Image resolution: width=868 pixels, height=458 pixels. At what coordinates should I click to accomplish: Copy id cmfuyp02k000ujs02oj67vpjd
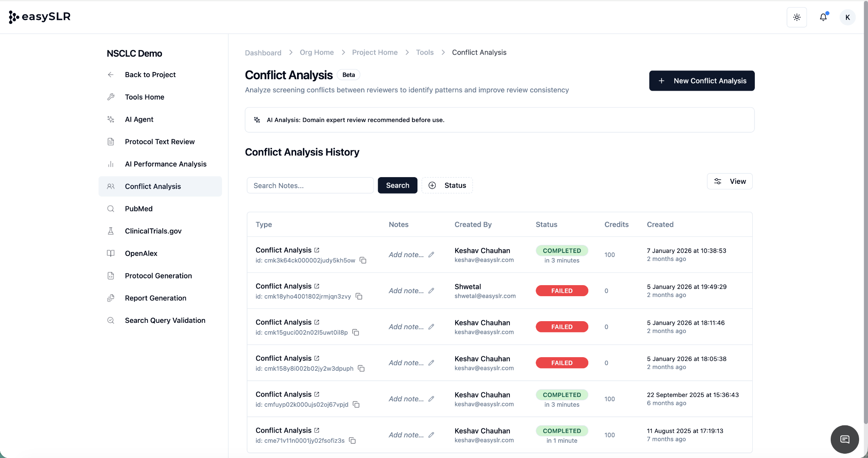356,405
